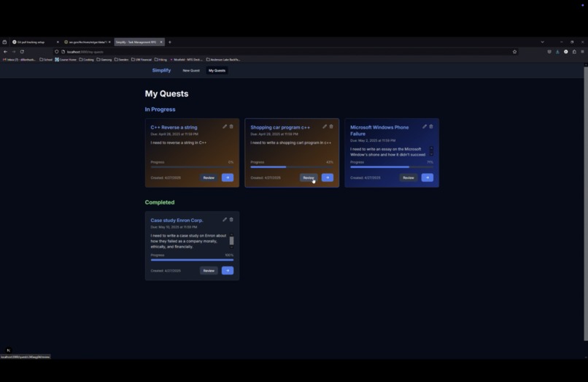588x382 pixels.
Task: Open the Sweden bookmarks folder
Action: coord(122,59)
